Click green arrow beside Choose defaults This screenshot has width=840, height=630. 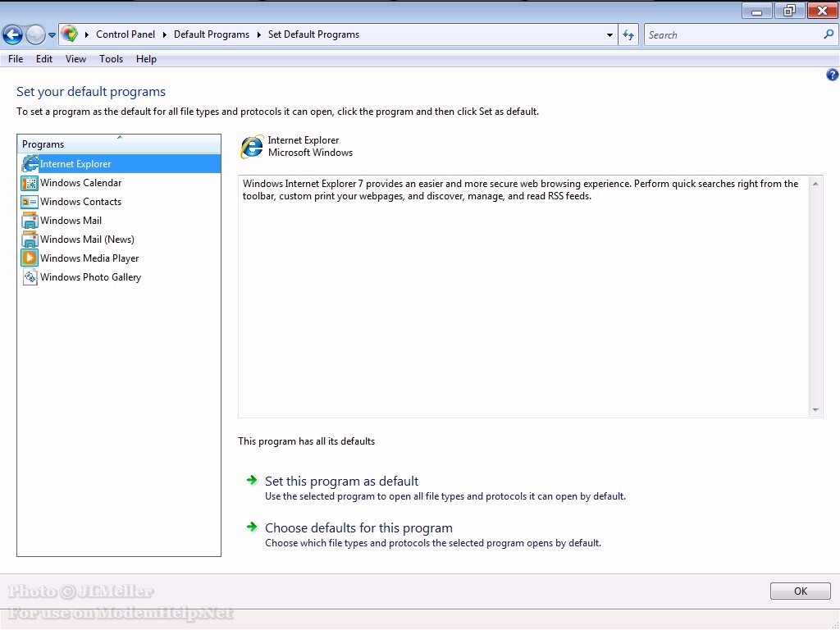[x=252, y=527]
